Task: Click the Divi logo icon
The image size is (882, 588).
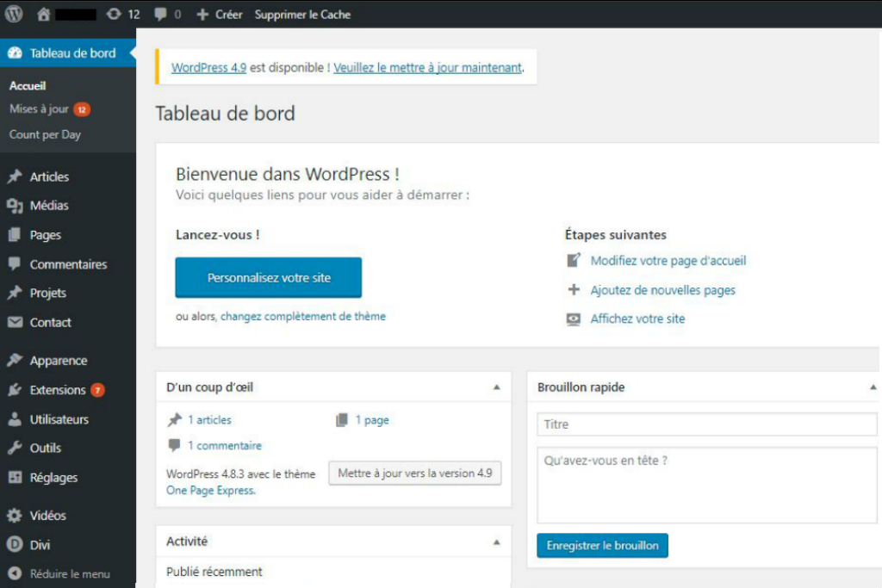Action: pyautogui.click(x=15, y=544)
